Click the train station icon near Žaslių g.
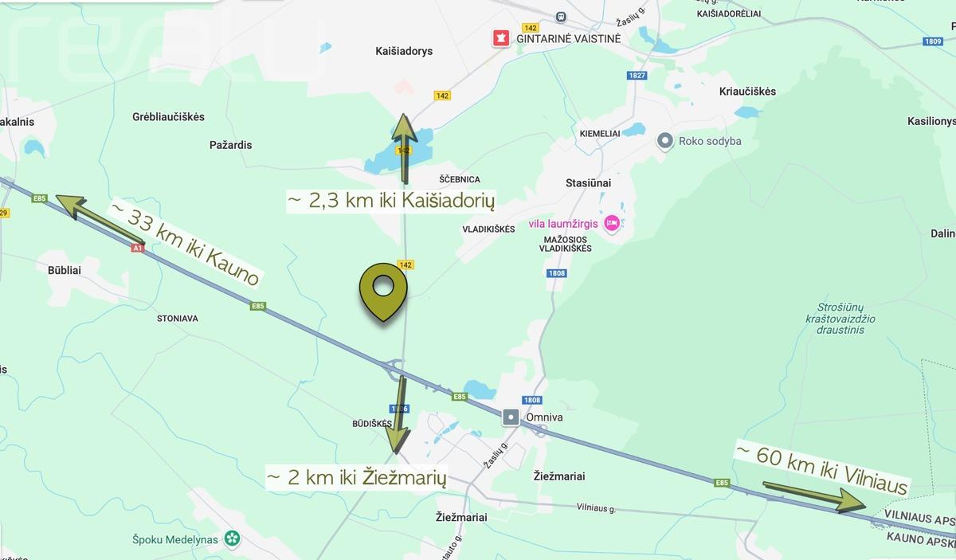 coord(561,15)
